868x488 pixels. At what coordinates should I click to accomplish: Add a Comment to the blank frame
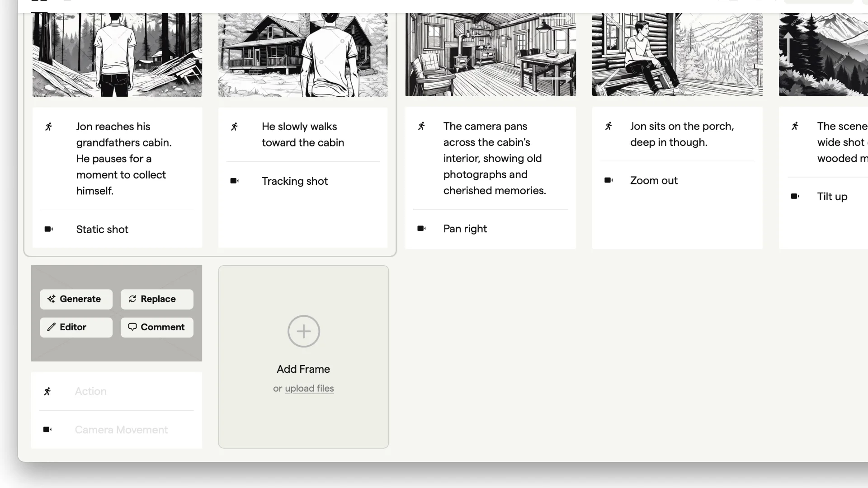157,327
